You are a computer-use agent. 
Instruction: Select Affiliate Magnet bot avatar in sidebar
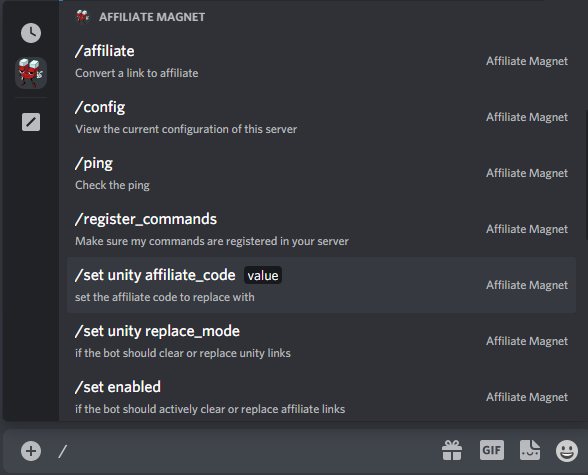click(x=31, y=73)
